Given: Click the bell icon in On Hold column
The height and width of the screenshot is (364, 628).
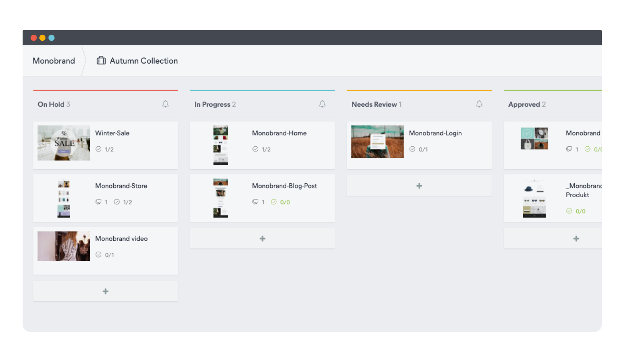Looking at the screenshot, I should click(165, 104).
